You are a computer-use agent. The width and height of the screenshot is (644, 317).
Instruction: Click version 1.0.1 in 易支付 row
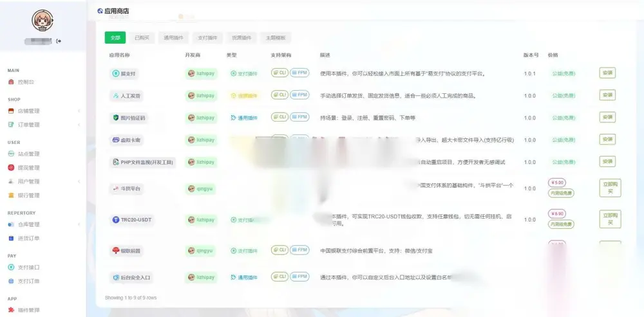pos(530,74)
